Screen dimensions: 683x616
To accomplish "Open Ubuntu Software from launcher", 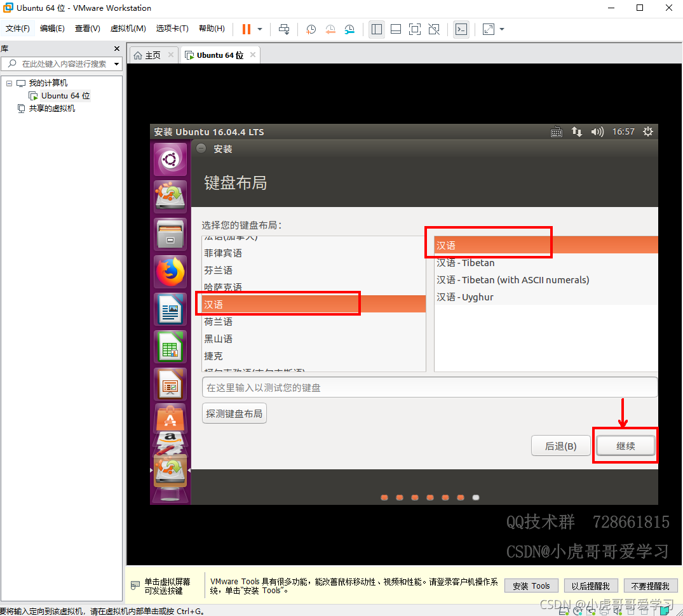I will [x=170, y=418].
